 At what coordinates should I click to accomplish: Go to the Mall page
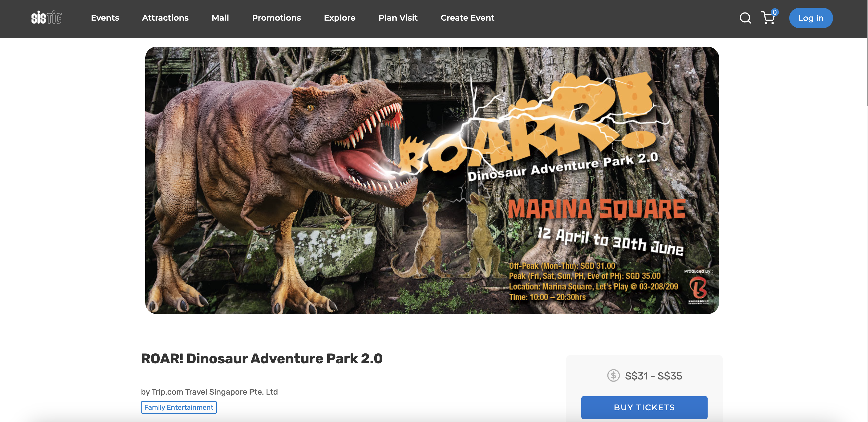pos(220,18)
